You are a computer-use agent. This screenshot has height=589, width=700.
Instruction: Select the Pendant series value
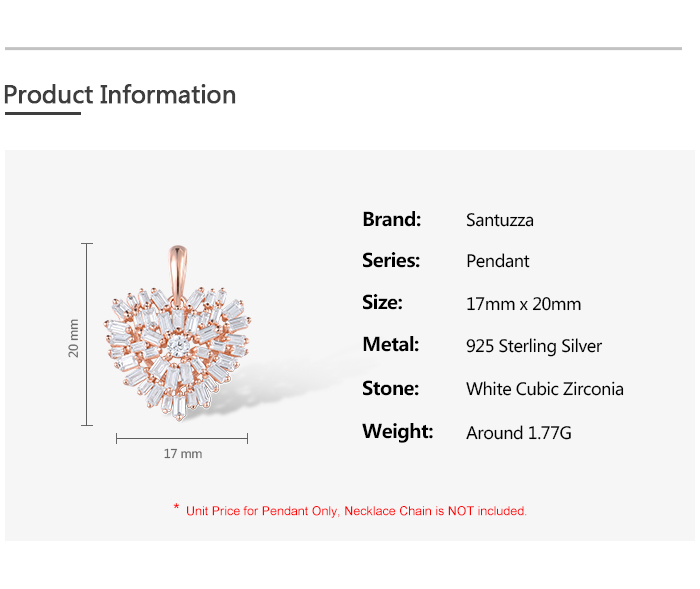point(497,261)
